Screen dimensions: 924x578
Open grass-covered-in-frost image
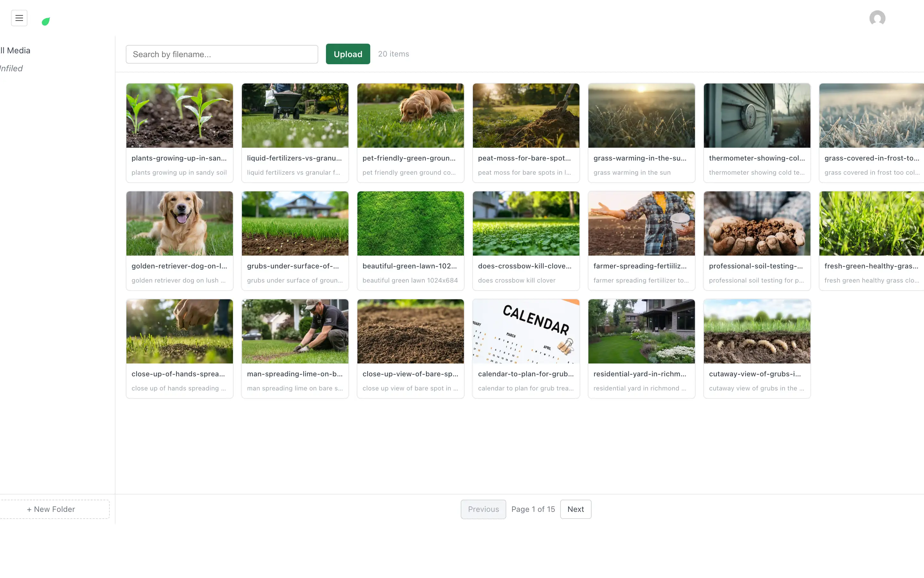coord(872,116)
